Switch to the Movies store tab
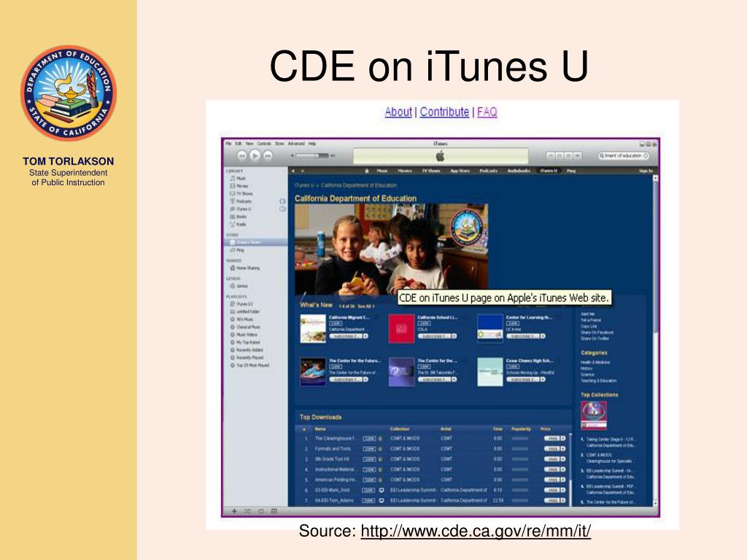Screen dimensions: 747x560 click(x=405, y=171)
